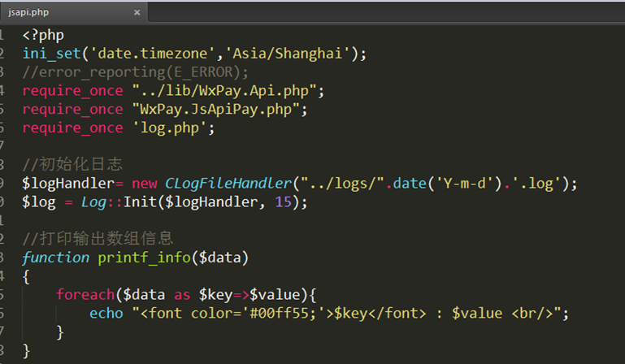Click the CLogFileHandler class name

[x=228, y=184]
